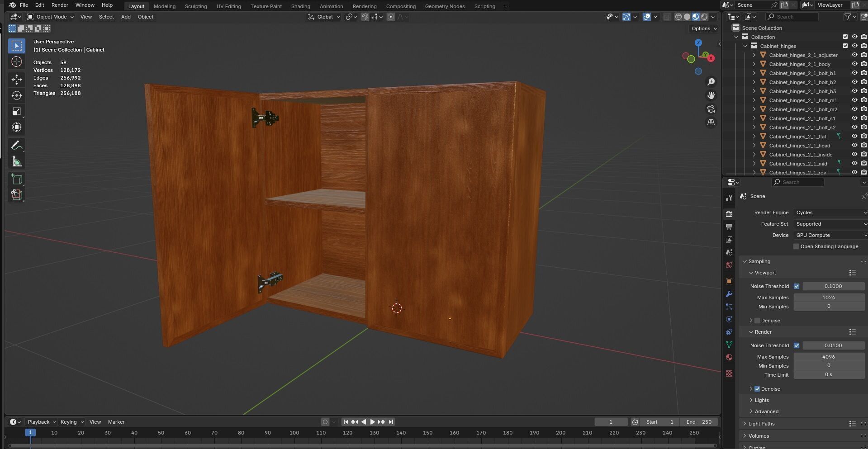
Task: Select the Annotate tool
Action: tap(17, 146)
